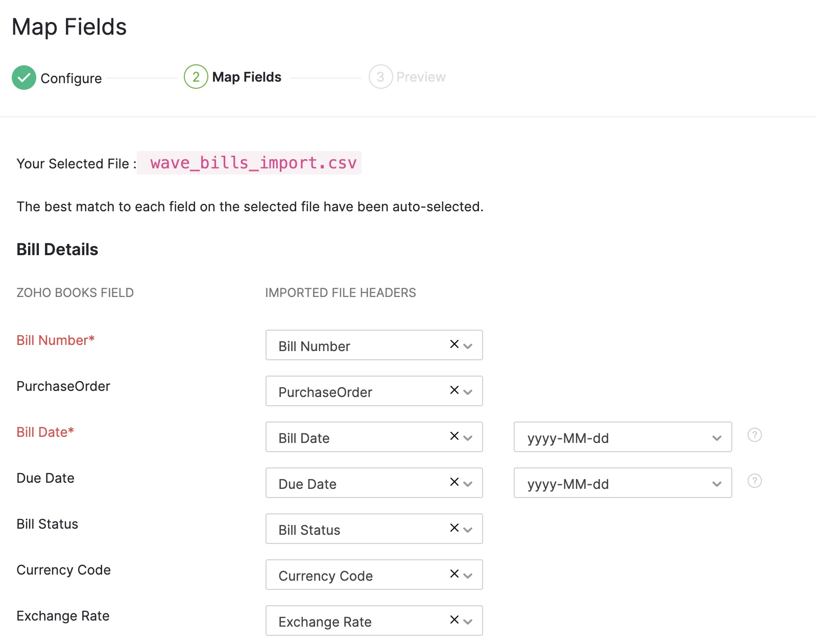Open the Due Date format dropdown

click(x=622, y=483)
